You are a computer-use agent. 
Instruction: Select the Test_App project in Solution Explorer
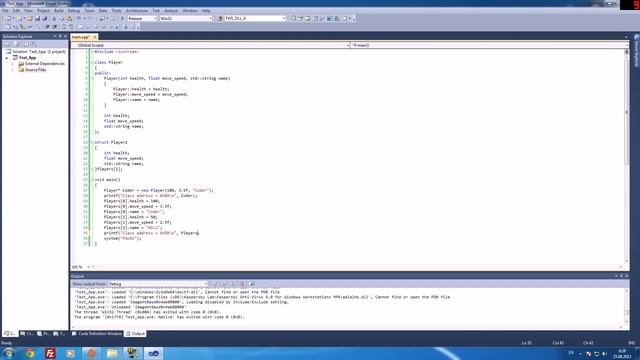tap(24, 58)
